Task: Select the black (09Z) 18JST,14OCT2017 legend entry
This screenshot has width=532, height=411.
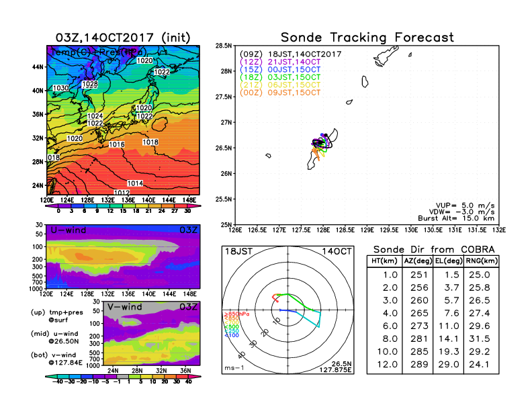Action: (290, 54)
